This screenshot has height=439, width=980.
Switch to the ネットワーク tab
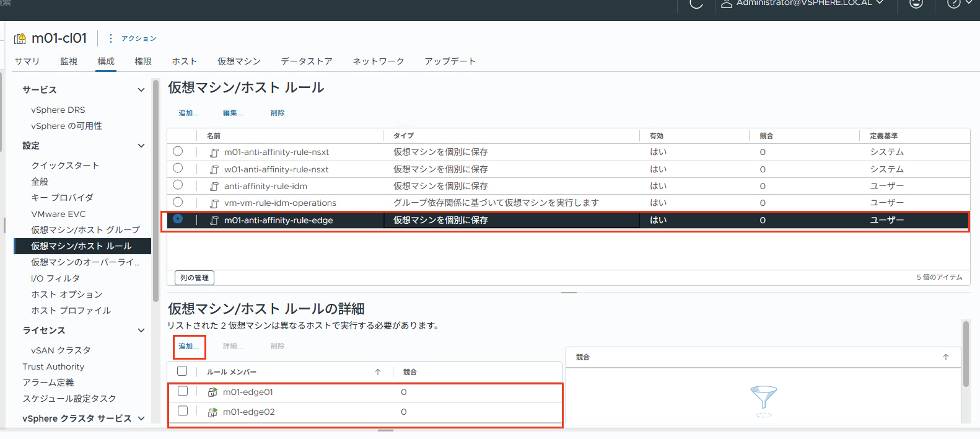point(378,61)
